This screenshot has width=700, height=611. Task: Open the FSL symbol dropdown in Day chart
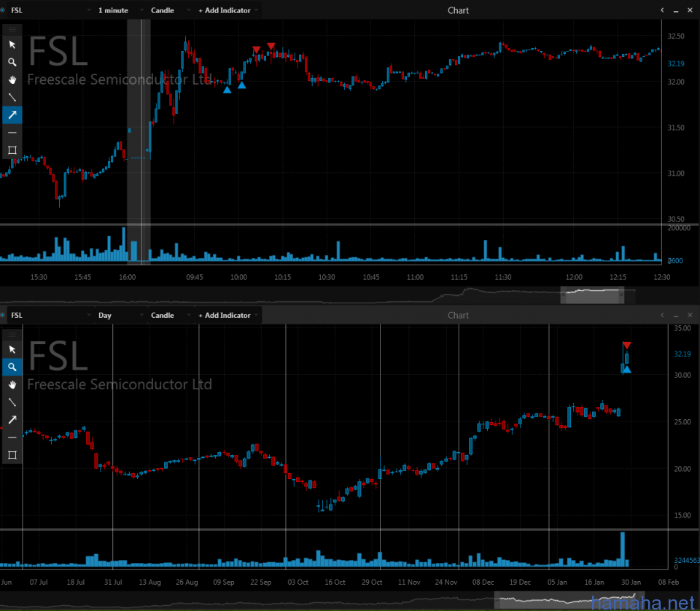click(x=89, y=315)
